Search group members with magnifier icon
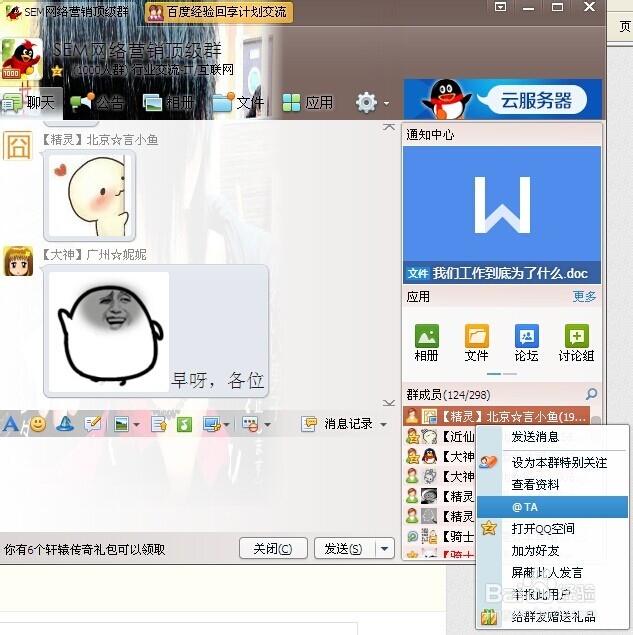Screen dimensions: 633x635 click(x=591, y=394)
